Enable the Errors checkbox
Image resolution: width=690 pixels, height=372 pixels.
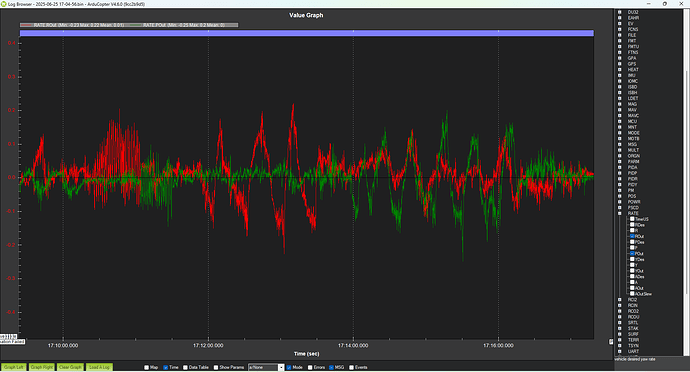(310, 367)
